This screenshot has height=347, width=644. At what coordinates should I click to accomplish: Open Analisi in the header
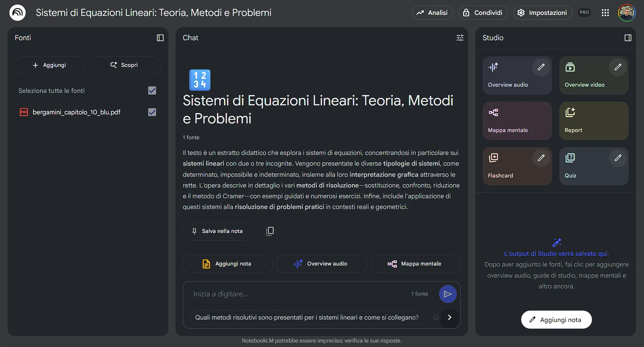pyautogui.click(x=432, y=13)
